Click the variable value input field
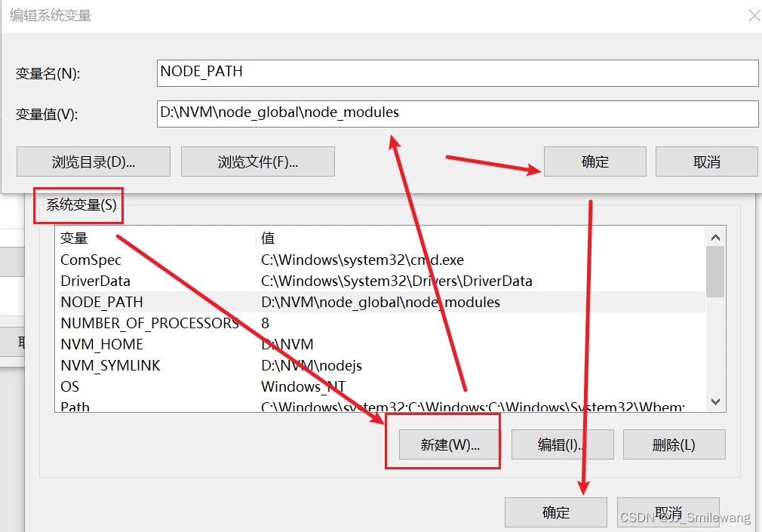Viewport: 762px width, 532px height. [x=457, y=114]
